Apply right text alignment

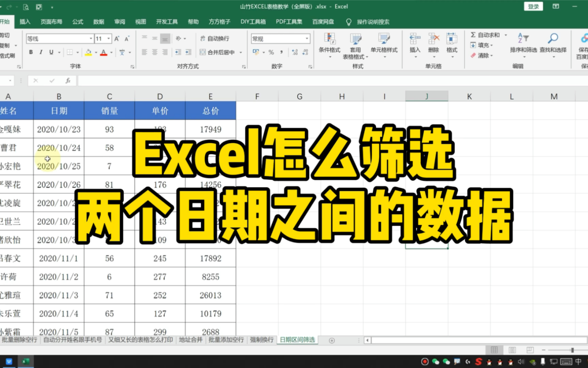point(165,52)
